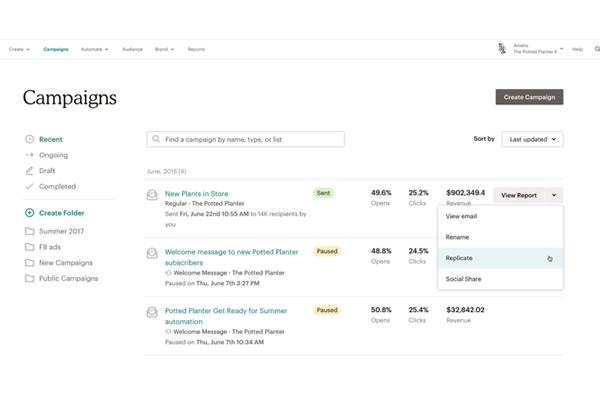Open the Automate dropdown menu

(95, 49)
